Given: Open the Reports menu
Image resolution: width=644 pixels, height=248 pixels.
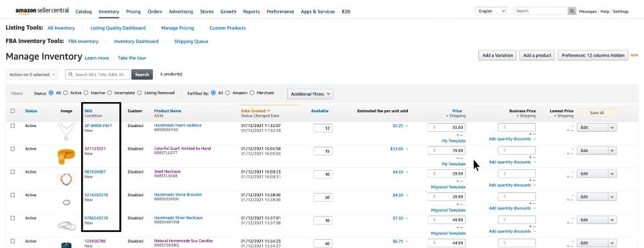Looking at the screenshot, I should (x=252, y=12).
